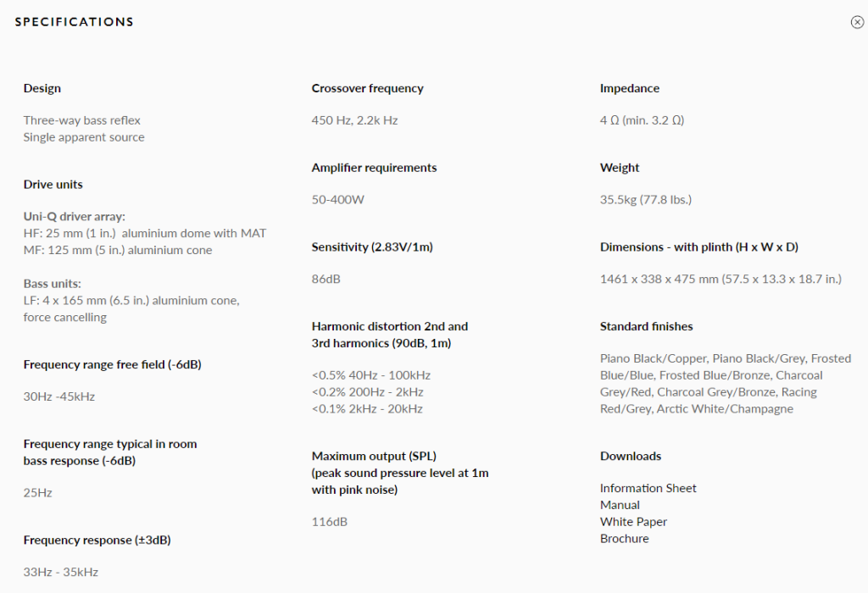Click the Downloads section heading
This screenshot has width=868, height=593.
click(630, 456)
